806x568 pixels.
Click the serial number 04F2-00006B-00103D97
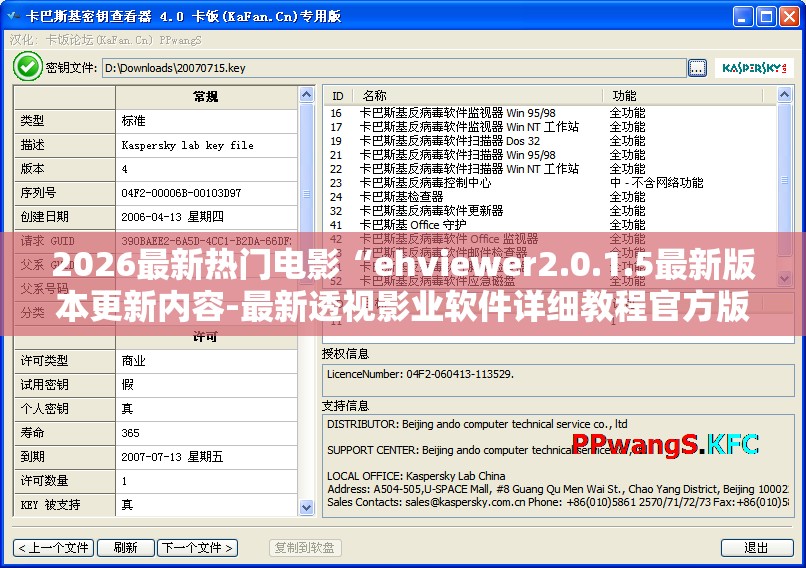(181, 193)
